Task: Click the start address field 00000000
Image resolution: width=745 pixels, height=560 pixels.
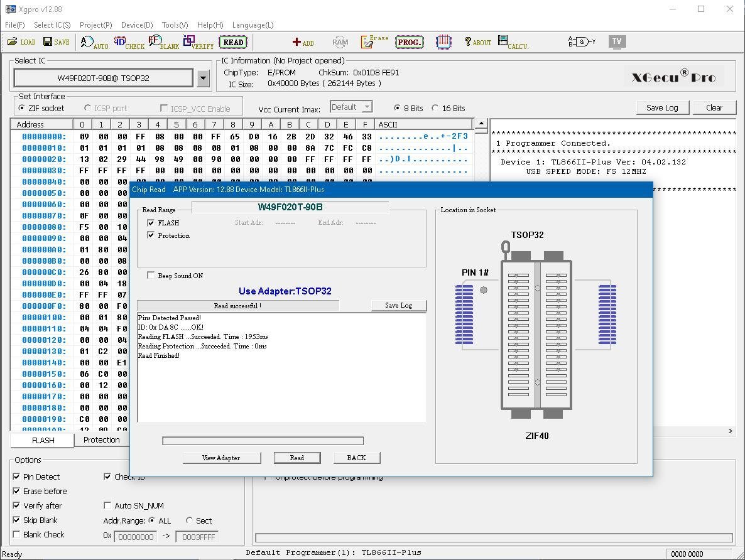Action: click(x=136, y=537)
